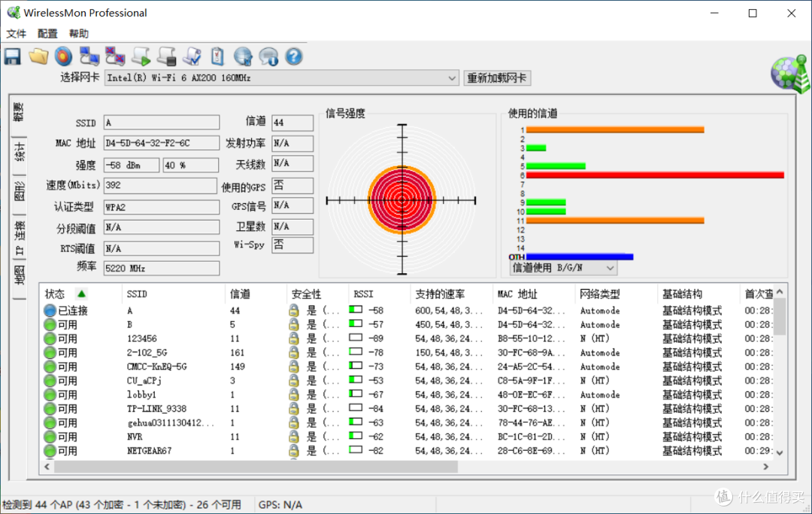Click the 认证类型 field showing WPA2
The height and width of the screenshot is (514, 812).
(x=162, y=207)
